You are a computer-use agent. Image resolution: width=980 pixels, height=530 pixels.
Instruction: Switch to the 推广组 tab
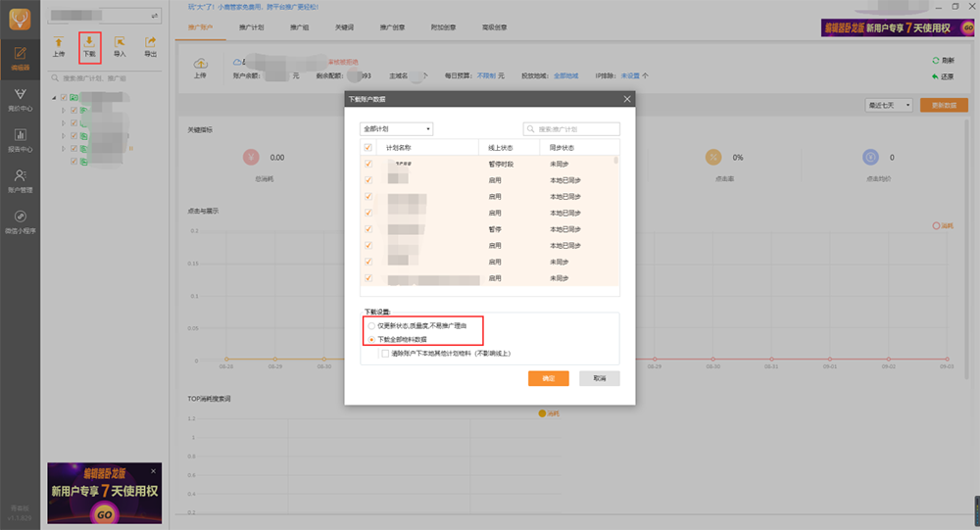(299, 27)
